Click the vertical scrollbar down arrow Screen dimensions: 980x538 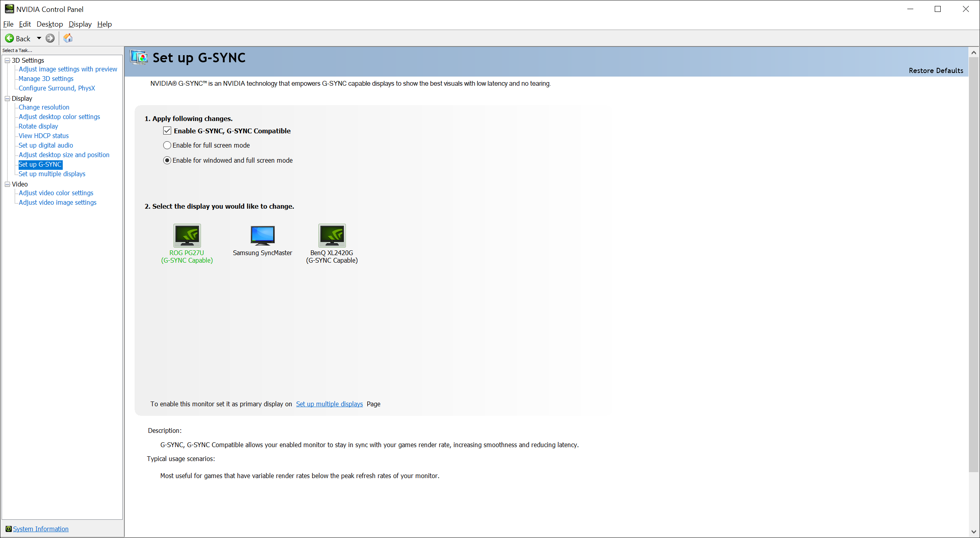[973, 532]
